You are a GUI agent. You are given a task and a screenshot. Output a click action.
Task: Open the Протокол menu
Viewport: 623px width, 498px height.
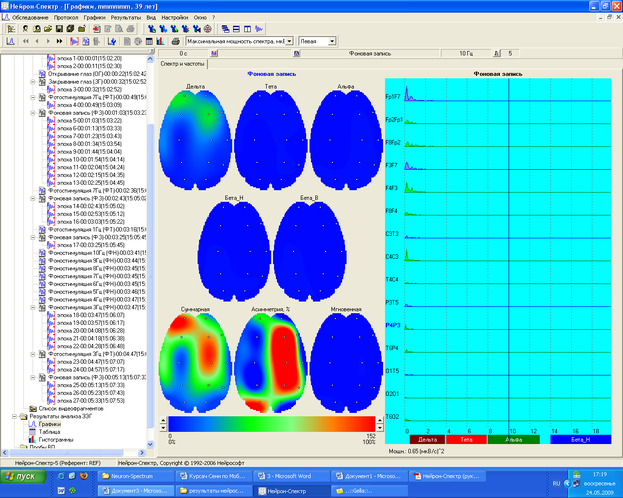[66, 17]
